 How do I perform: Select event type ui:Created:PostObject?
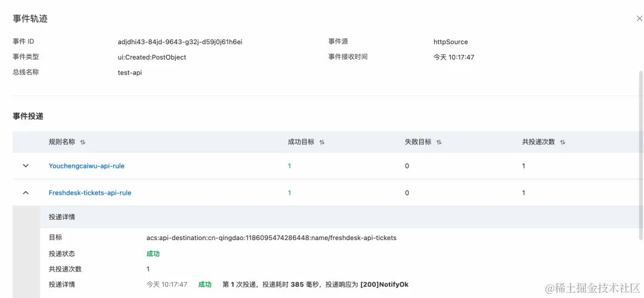point(152,57)
